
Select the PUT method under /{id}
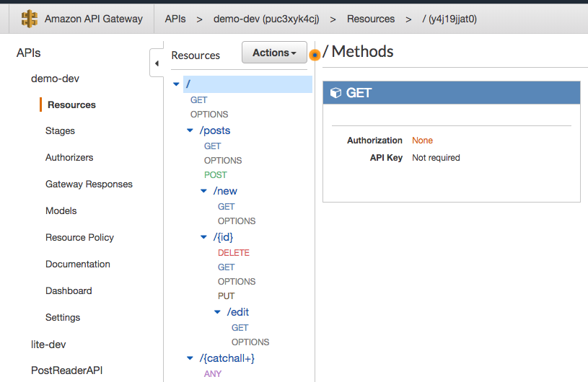(x=226, y=296)
